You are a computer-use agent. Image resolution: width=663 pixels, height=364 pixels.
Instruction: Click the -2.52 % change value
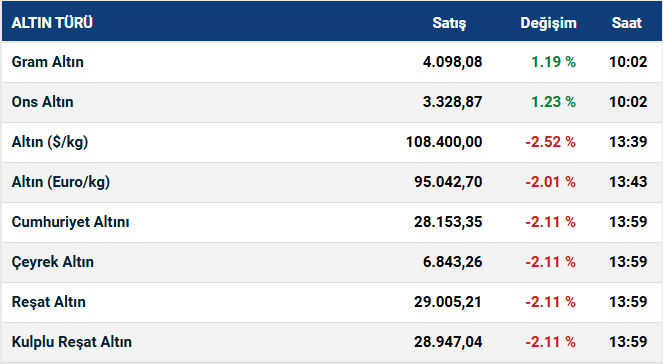[x=551, y=142]
